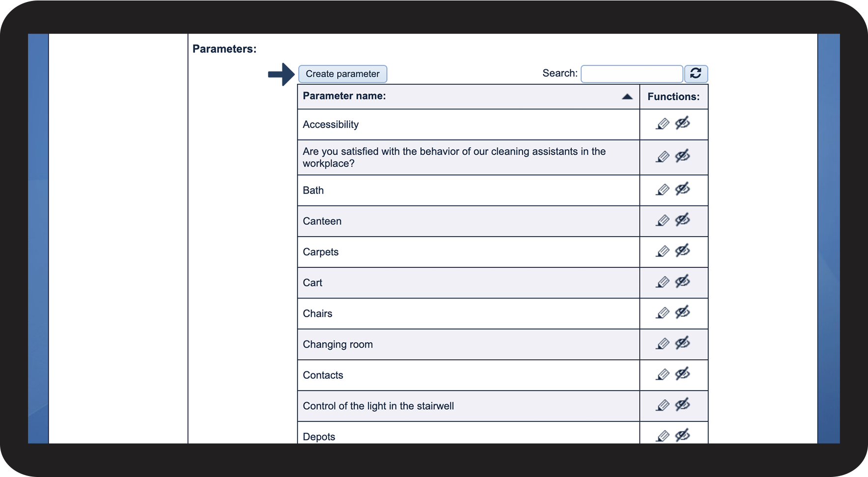868x477 pixels.
Task: Click into the Search input field
Action: (631, 74)
